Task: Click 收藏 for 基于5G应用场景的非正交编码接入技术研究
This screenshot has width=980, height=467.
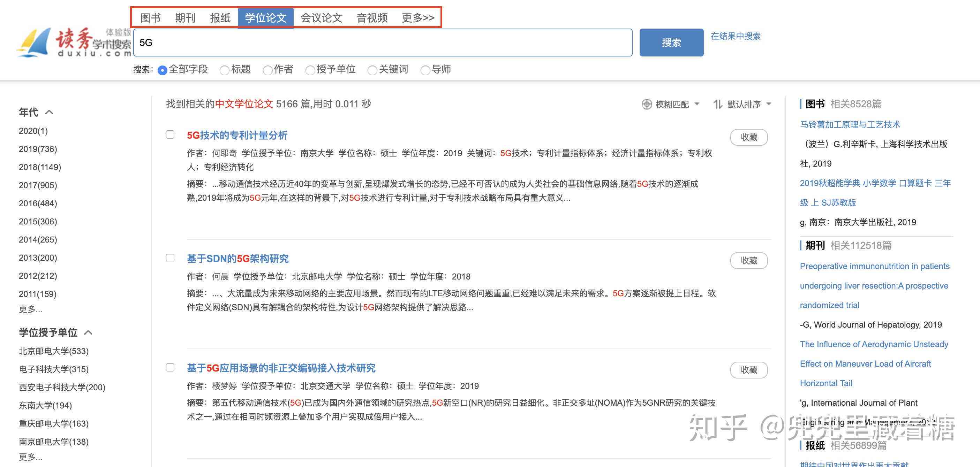Action: point(749,370)
